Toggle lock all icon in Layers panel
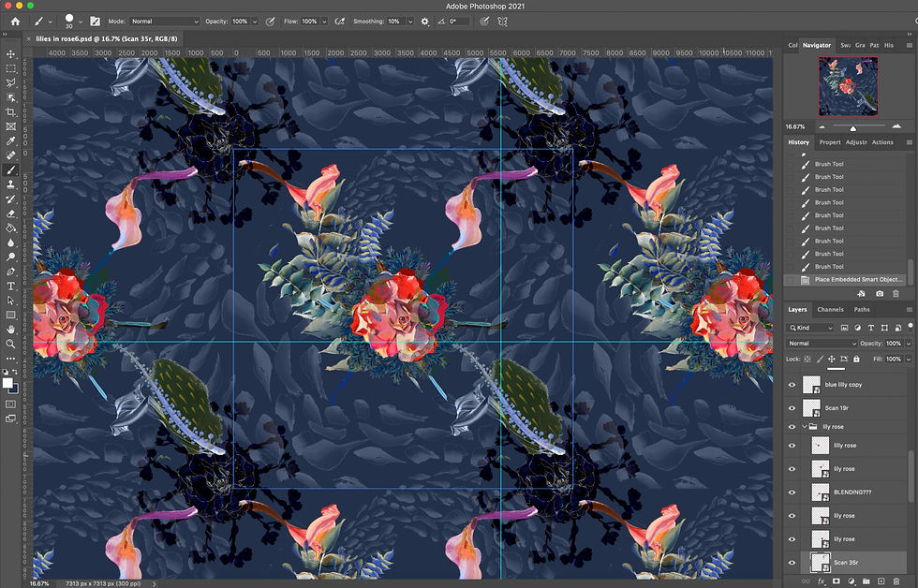The height and width of the screenshot is (588, 918). (x=856, y=359)
